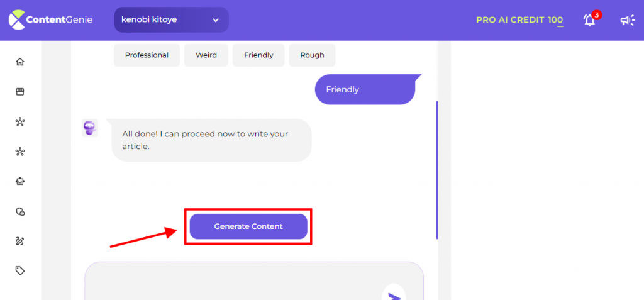Click the PRO AI CREDIT 100 link

(x=519, y=19)
